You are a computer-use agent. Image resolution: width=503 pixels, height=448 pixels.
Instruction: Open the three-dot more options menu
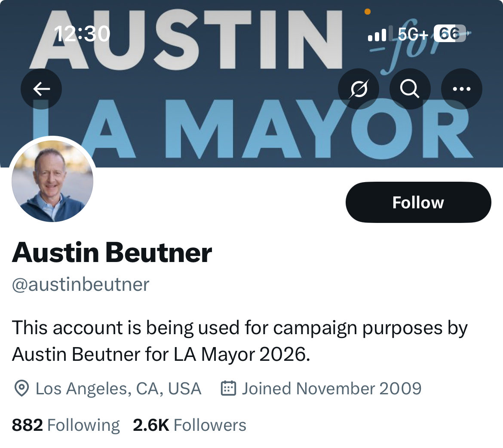coord(461,89)
